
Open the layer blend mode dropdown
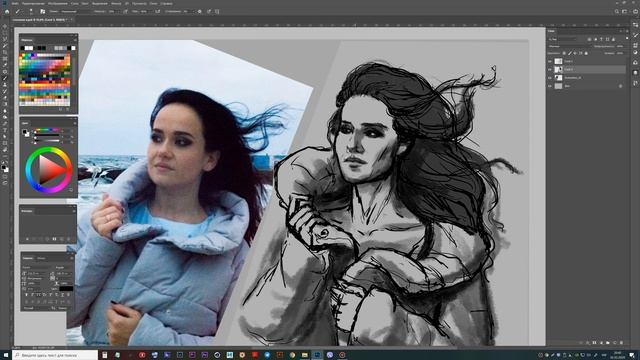570,47
